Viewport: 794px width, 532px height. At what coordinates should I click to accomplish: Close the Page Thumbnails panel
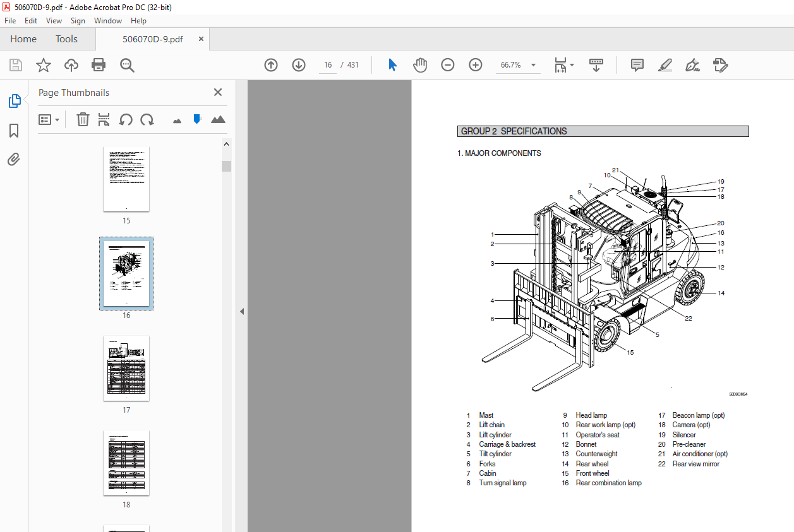point(218,92)
